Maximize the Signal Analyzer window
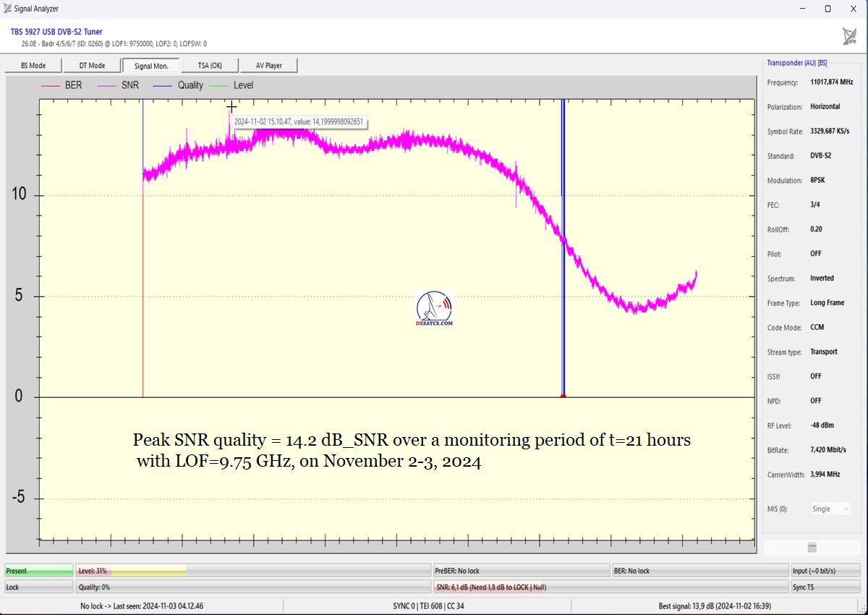 click(827, 9)
